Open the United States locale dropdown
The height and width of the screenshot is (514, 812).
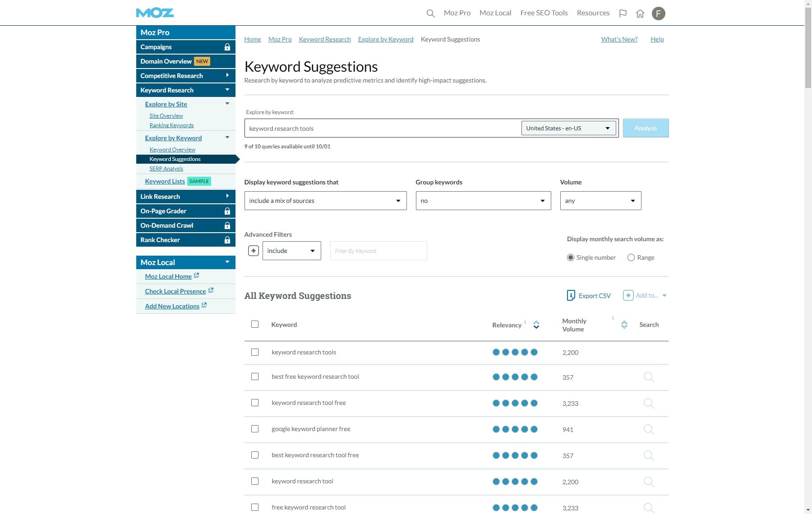pos(568,128)
